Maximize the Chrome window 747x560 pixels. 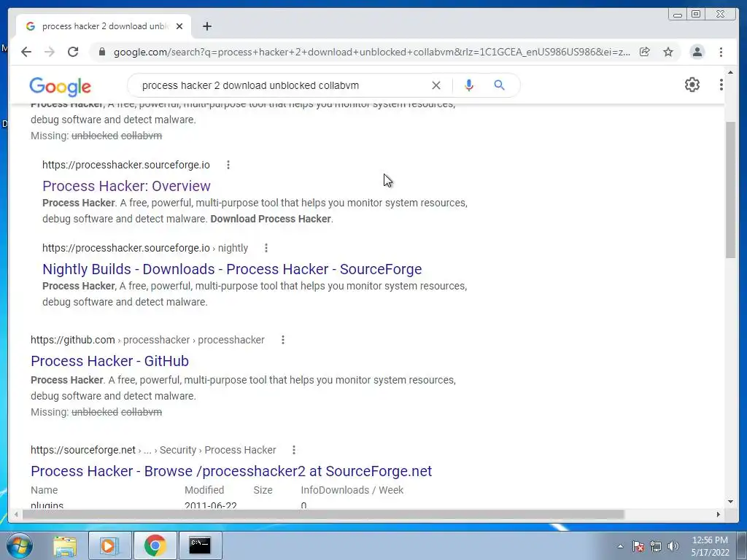click(x=696, y=15)
